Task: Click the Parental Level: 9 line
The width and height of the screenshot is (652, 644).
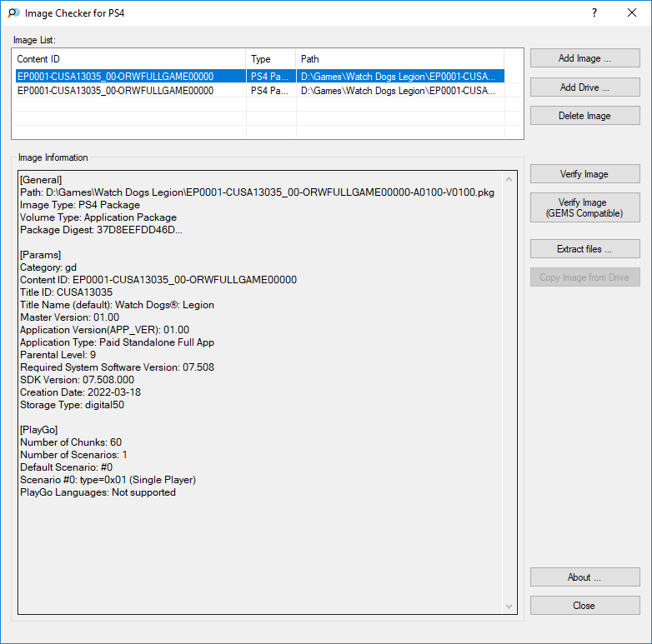Action: point(58,354)
